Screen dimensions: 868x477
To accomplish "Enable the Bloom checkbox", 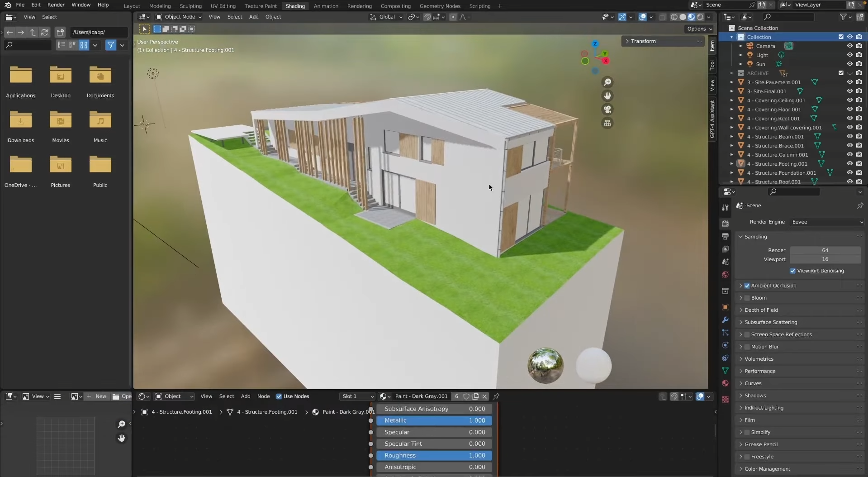I will (x=747, y=298).
